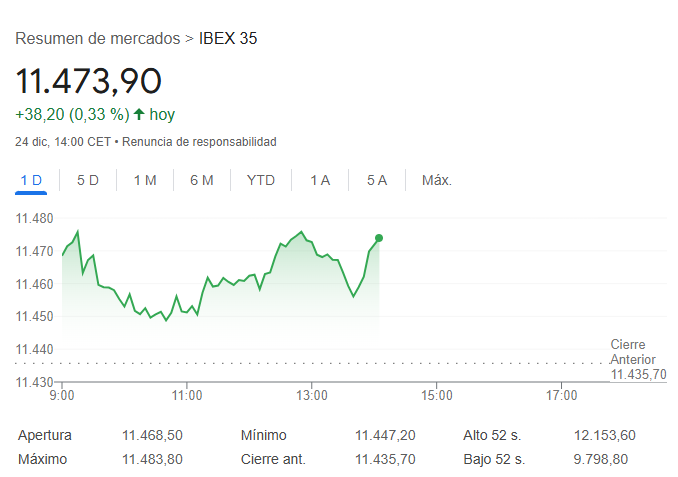
Task: Select the 1 D time range tab
Action: [x=31, y=180]
